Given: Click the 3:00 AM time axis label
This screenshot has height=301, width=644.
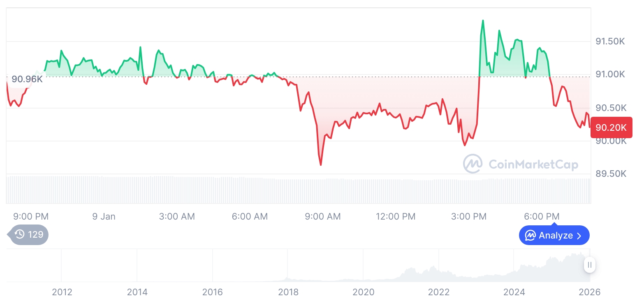Looking at the screenshot, I should [x=177, y=216].
